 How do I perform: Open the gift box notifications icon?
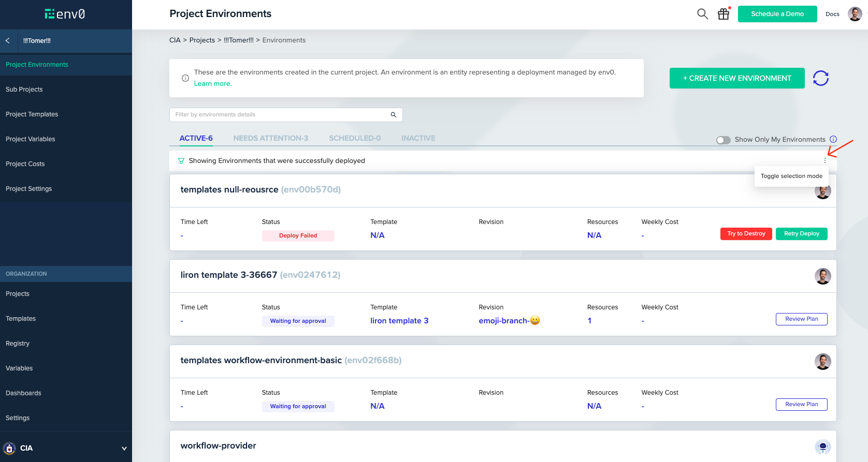pos(724,14)
